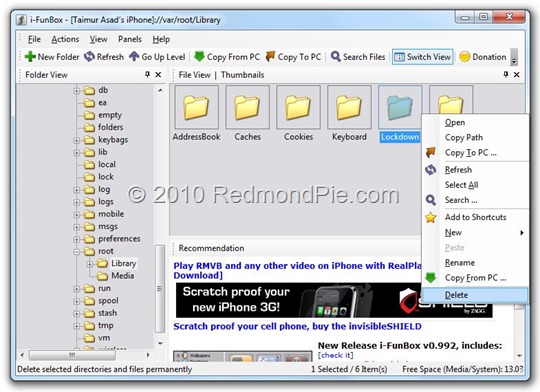Click folder tree horizontal scroll right arrow
Viewport: 540px width, 392px height.
click(148, 354)
